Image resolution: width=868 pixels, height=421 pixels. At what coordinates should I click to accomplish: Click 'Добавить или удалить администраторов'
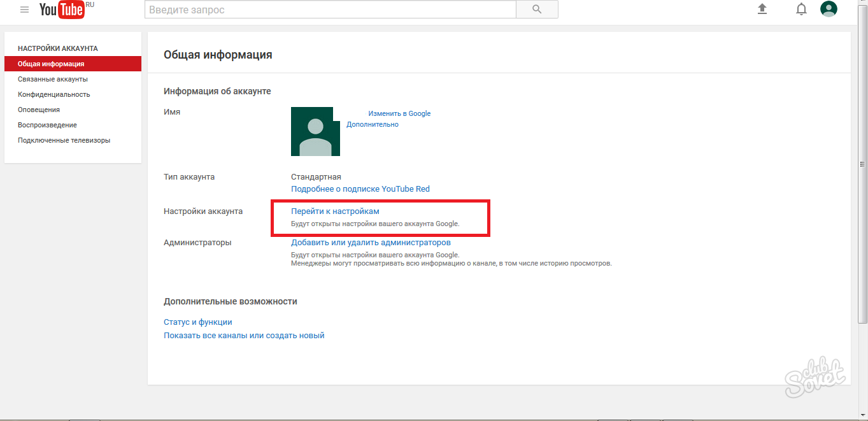point(371,242)
